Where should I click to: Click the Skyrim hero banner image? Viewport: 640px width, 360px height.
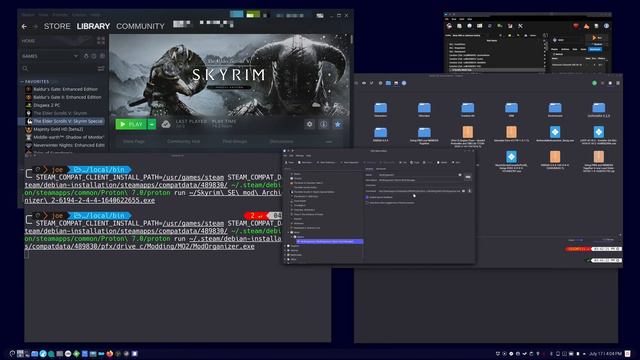tap(229, 75)
